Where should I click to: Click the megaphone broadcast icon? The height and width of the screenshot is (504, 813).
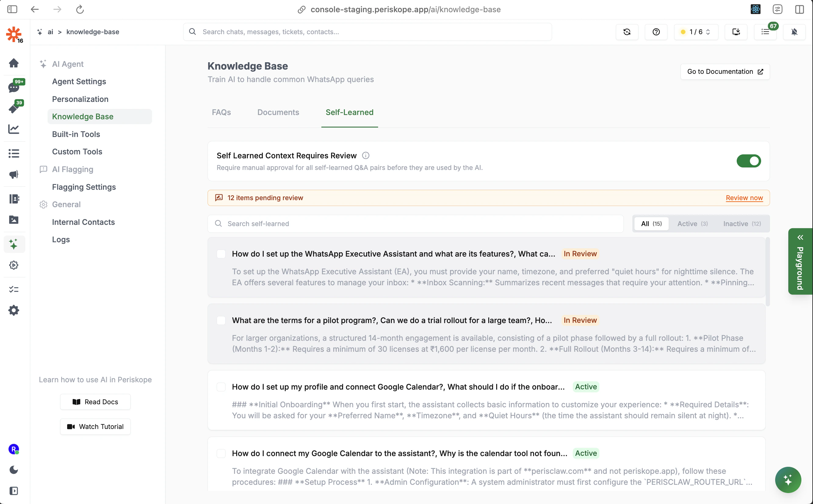coord(14,175)
